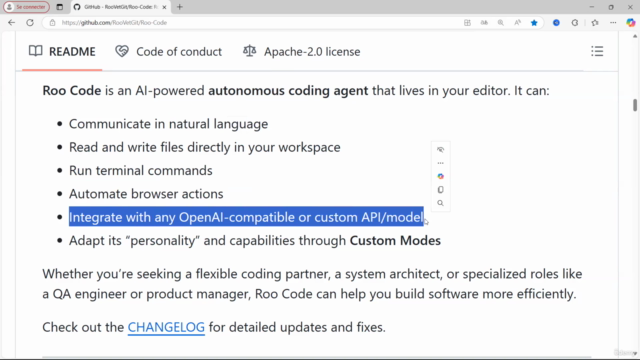Close the GitHub Roo-Code tab

coord(164,7)
